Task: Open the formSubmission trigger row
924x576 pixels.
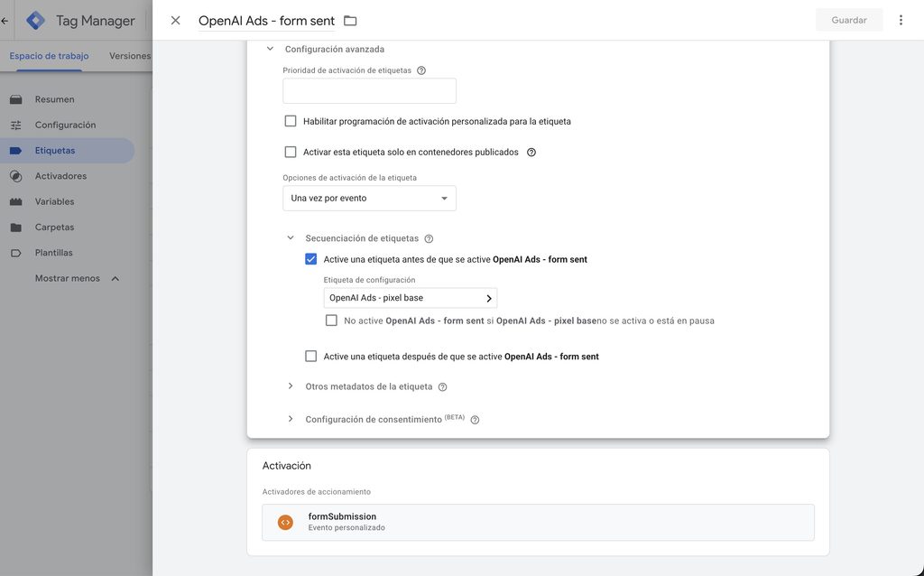Action: (538, 523)
